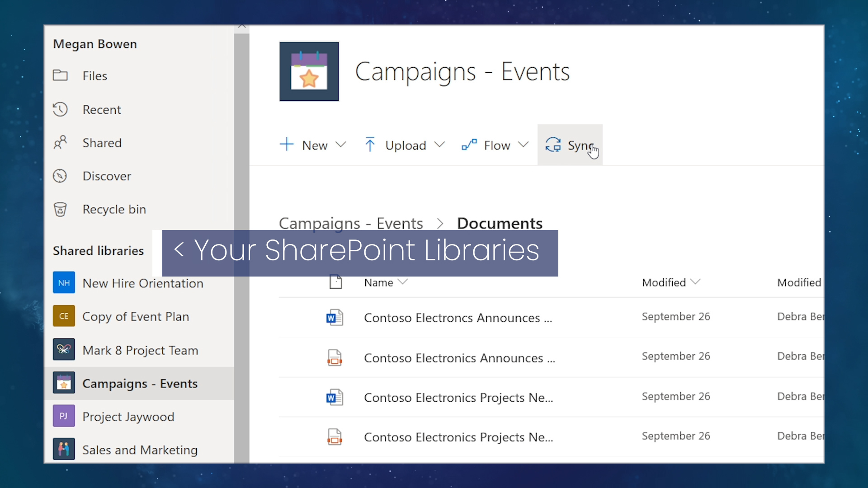Screen dimensions: 868x488
Task: Click September 26 for Contoso Electroncs Announces
Action: point(676,316)
